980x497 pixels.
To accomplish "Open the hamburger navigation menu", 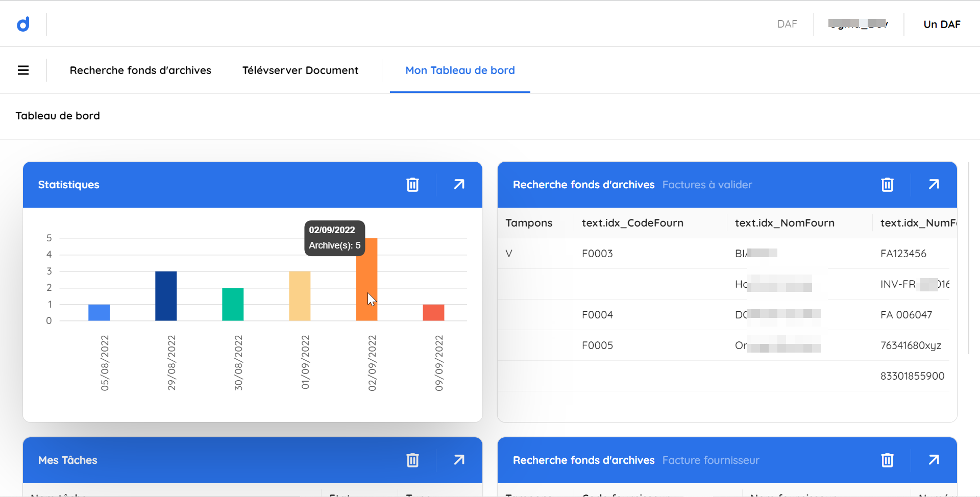I will [23, 70].
